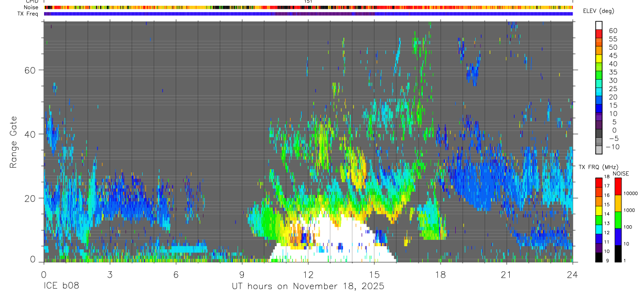Select the black 9-10 MHz segment of the TX FRQ bar
This screenshot has width=644, height=297.
599,257
